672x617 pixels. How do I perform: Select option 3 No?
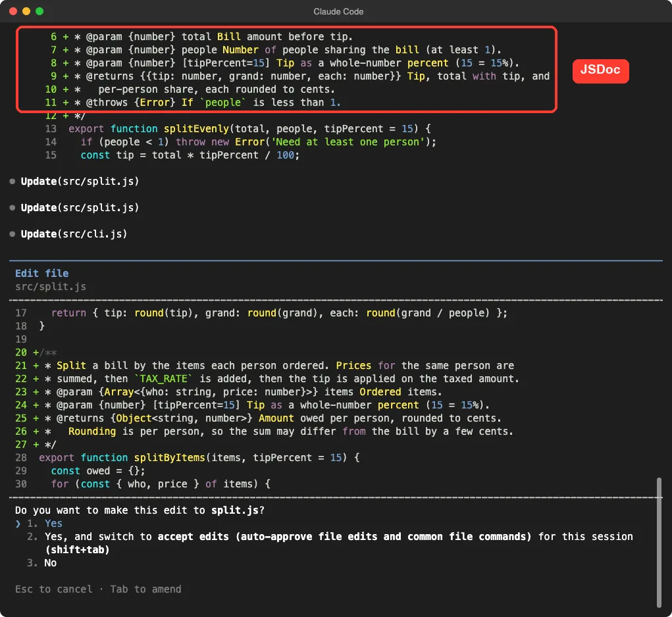point(41,562)
